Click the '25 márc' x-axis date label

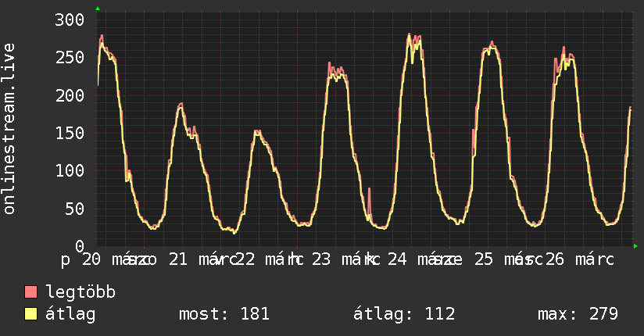click(x=509, y=259)
